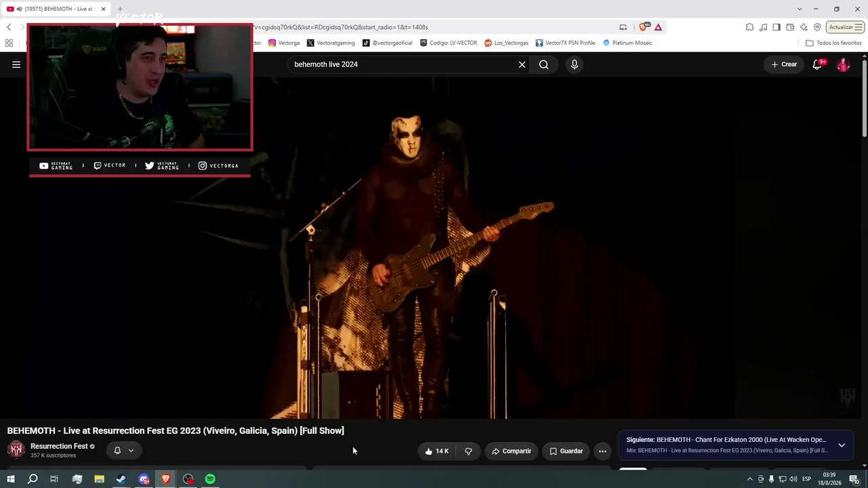Click the 357 K suscriptores text
868x488 pixels.
tap(53, 455)
